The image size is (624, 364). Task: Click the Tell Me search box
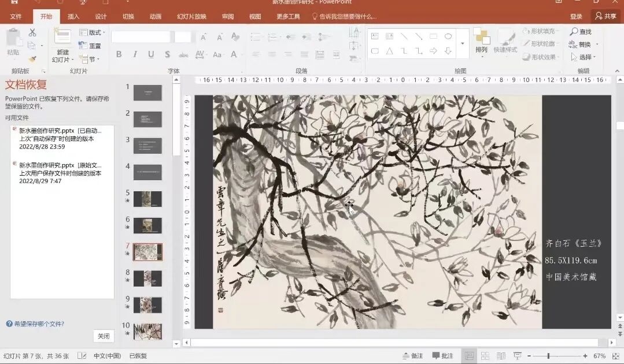[x=345, y=16]
